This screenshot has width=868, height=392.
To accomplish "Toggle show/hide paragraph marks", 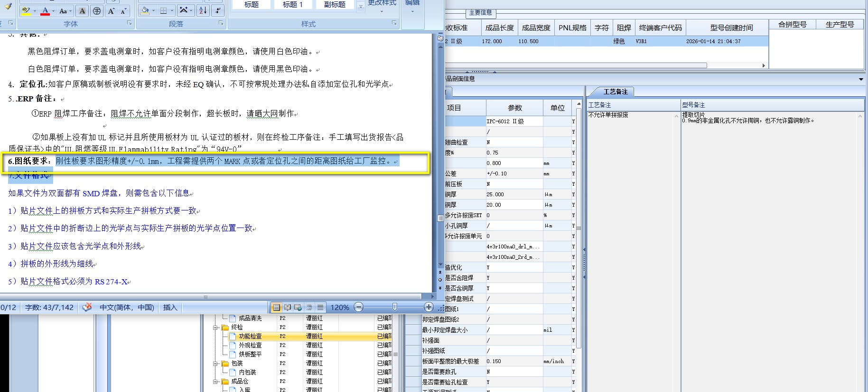I will tap(217, 10).
